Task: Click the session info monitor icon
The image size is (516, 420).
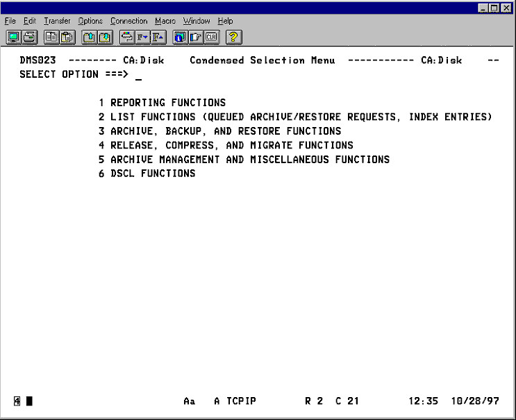Action: point(181,37)
